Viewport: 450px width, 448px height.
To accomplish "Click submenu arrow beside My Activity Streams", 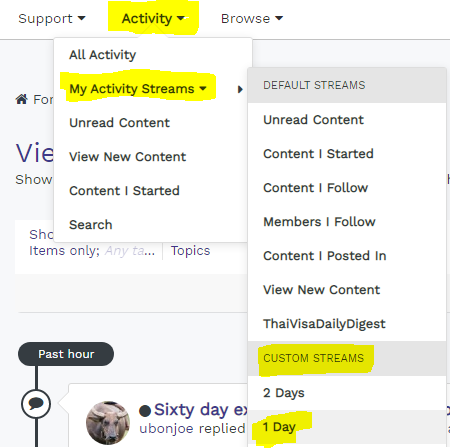I will tap(240, 89).
